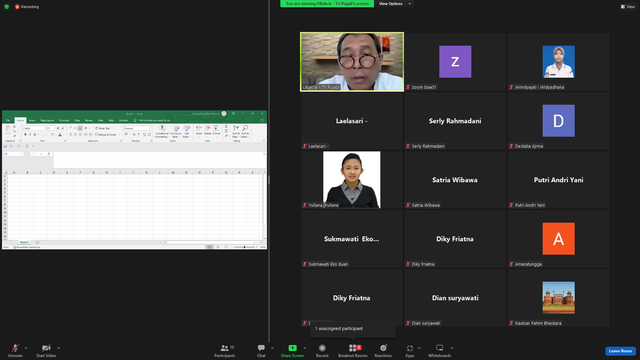Click the Recording indicator

[27, 7]
